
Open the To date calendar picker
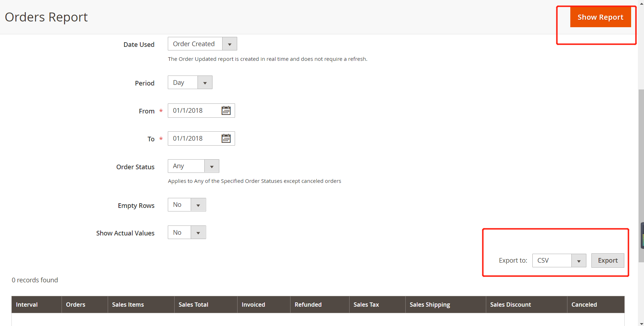coord(226,138)
